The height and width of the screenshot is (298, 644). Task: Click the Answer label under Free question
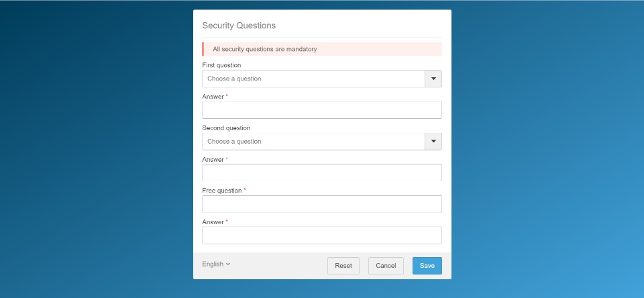pyautogui.click(x=213, y=221)
